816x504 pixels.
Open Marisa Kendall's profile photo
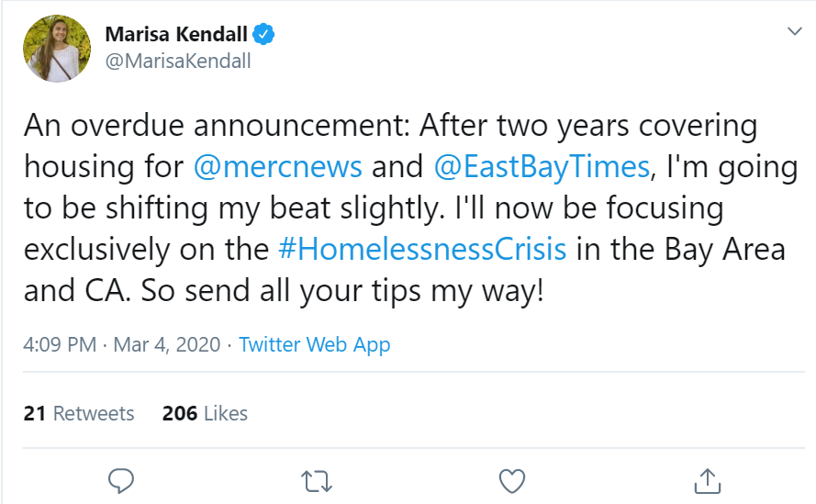pyautogui.click(x=57, y=49)
